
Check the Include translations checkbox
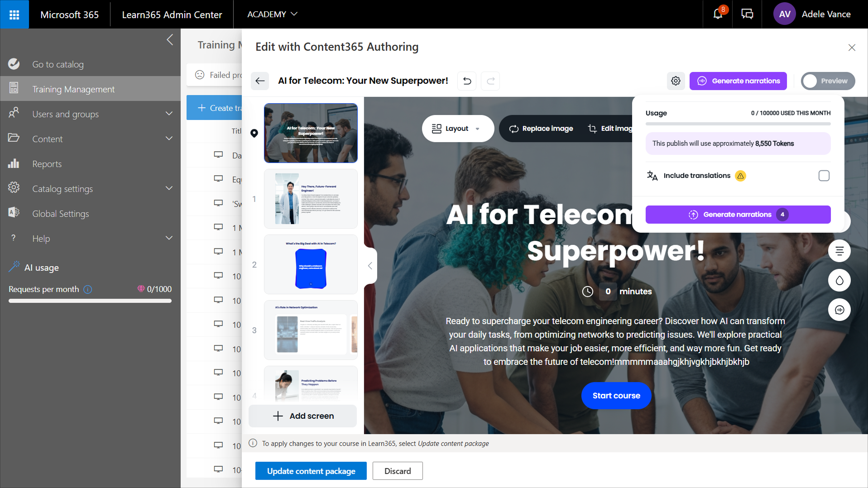[824, 176]
